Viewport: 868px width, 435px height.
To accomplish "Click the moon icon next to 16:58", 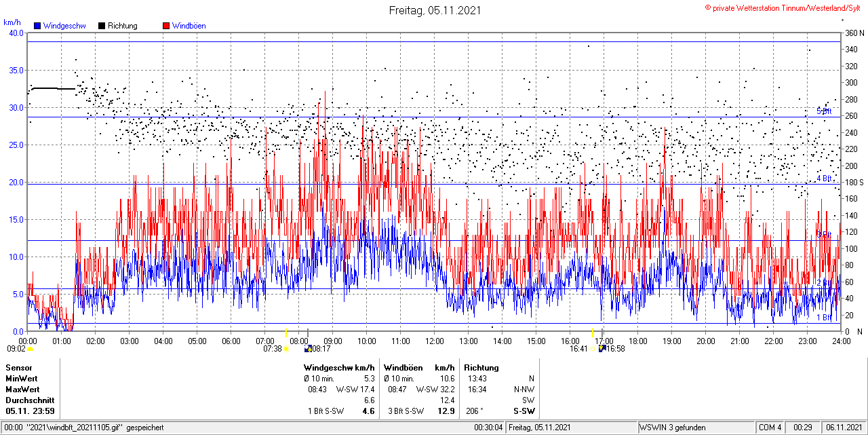I will click(x=602, y=349).
